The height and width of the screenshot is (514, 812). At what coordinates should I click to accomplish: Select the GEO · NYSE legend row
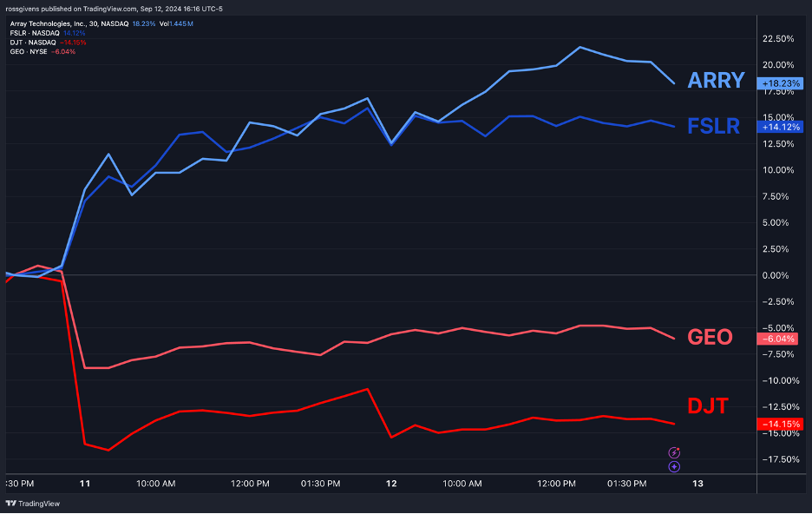click(x=43, y=52)
